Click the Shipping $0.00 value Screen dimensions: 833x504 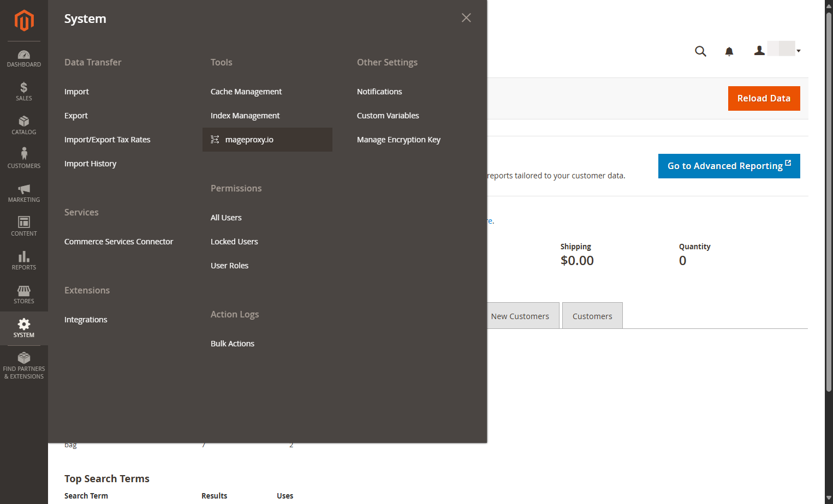[x=577, y=261]
